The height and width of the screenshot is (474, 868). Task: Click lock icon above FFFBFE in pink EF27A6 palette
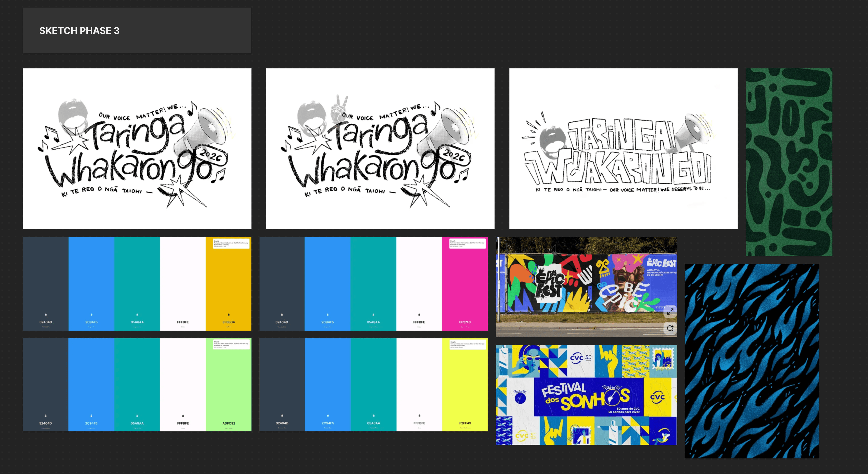coord(419,314)
